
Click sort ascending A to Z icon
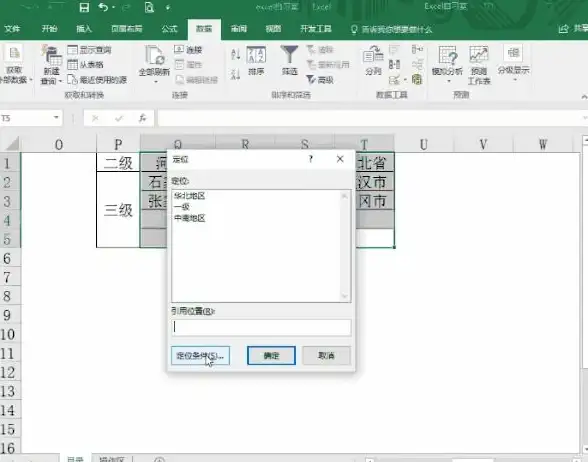236,54
